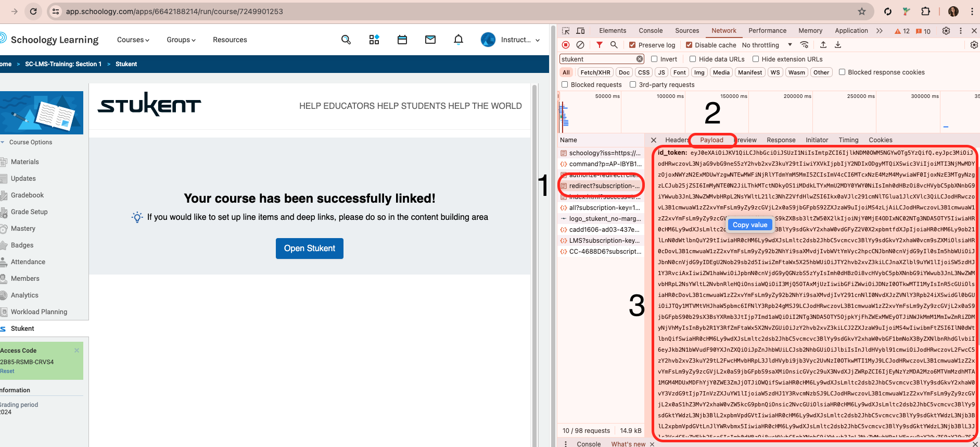Clear the stukent filter text

(x=640, y=59)
